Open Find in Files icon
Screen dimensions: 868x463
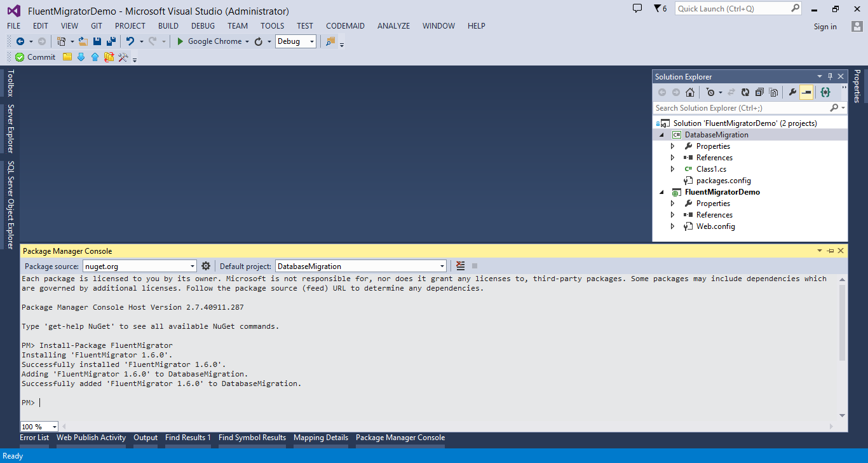pos(330,41)
